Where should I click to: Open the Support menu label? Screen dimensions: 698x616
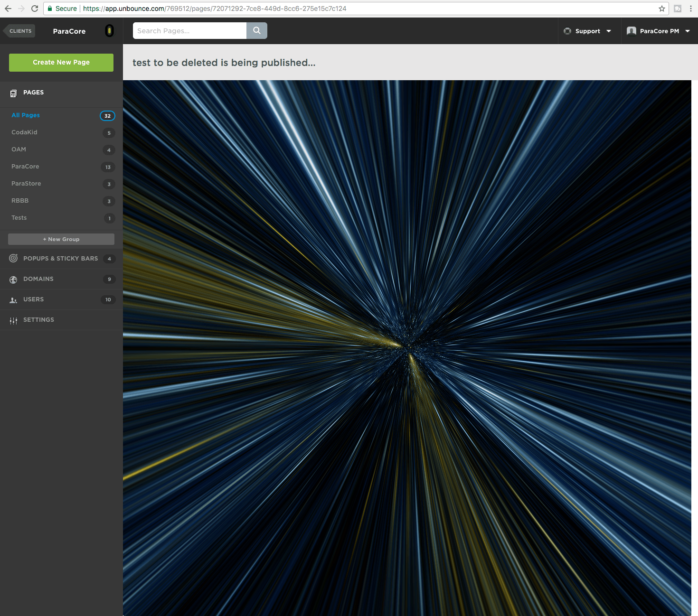click(588, 31)
